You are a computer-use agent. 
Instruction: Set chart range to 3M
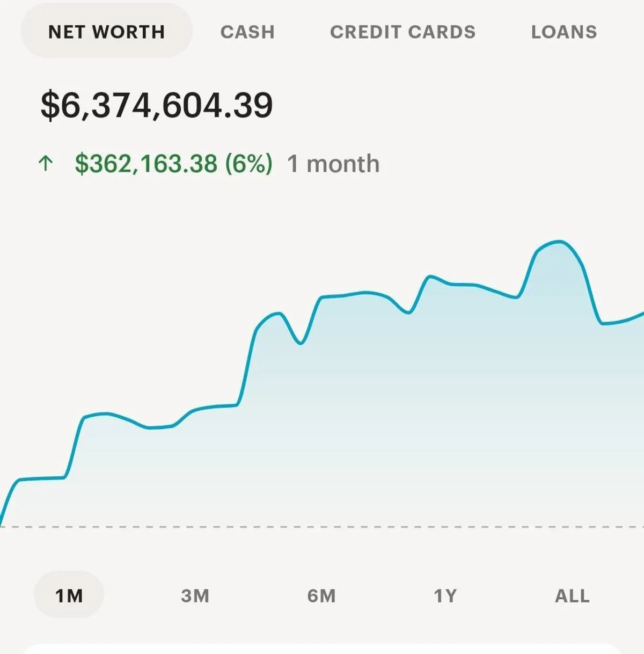(195, 595)
